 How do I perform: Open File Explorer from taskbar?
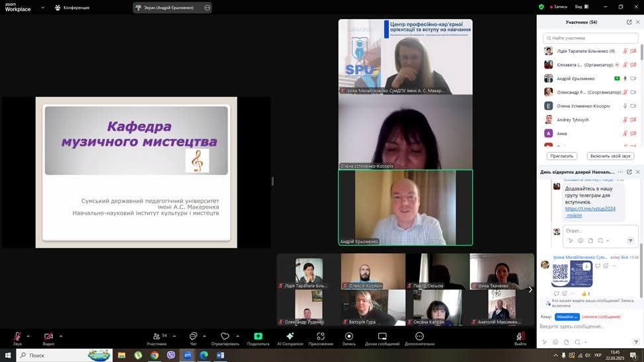pos(122,355)
